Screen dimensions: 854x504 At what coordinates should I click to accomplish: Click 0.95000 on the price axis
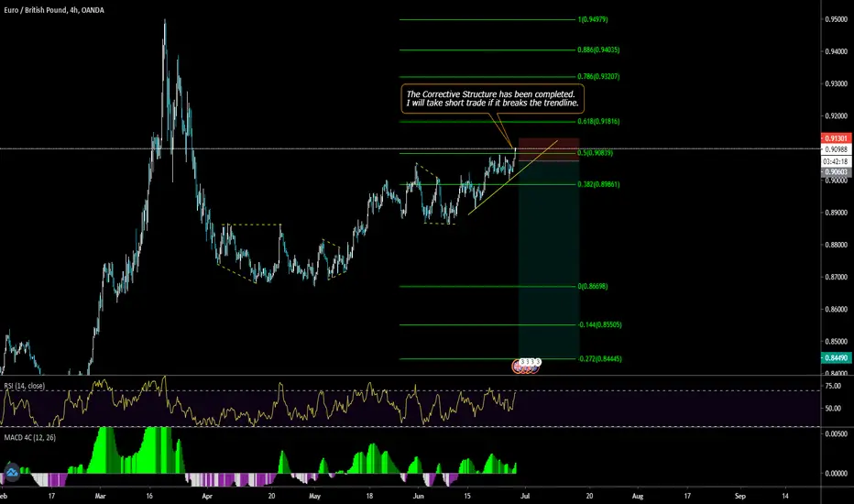pos(836,19)
